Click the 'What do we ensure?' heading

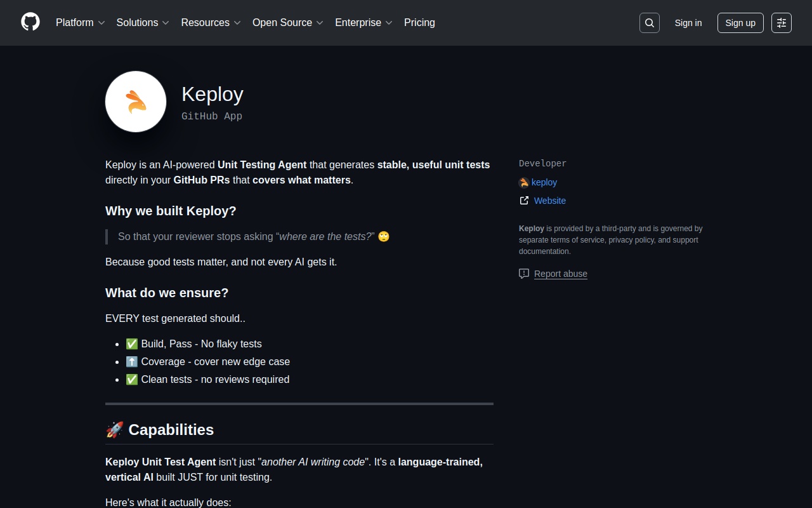point(167,293)
